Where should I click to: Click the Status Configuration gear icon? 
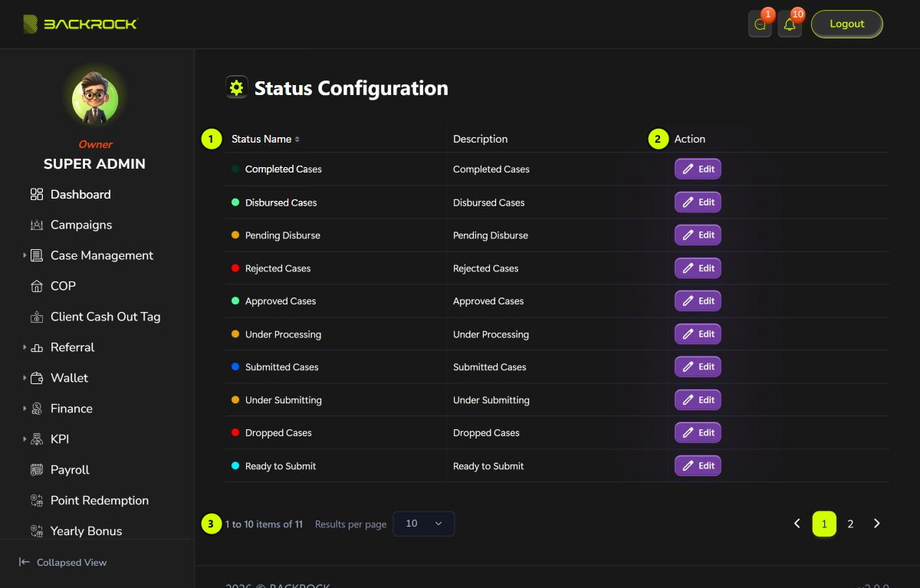[236, 87]
